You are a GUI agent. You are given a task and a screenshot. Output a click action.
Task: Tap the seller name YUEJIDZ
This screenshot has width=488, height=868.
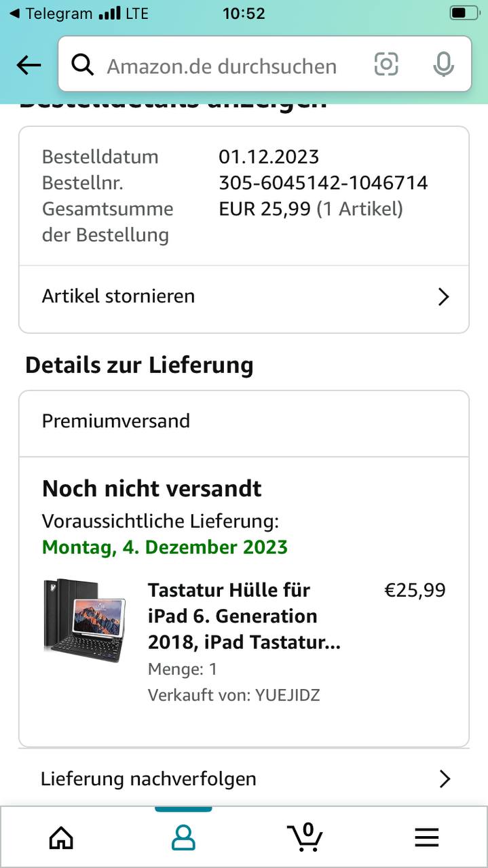coord(288,695)
